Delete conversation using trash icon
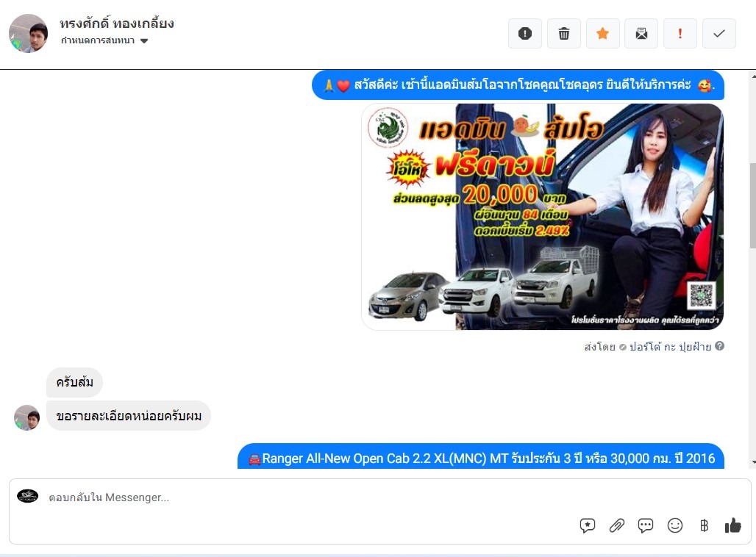The height and width of the screenshot is (557, 756). tap(563, 33)
